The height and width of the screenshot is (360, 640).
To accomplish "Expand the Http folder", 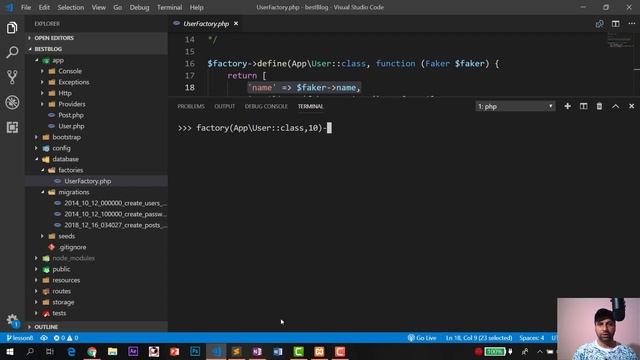I will (x=64, y=93).
